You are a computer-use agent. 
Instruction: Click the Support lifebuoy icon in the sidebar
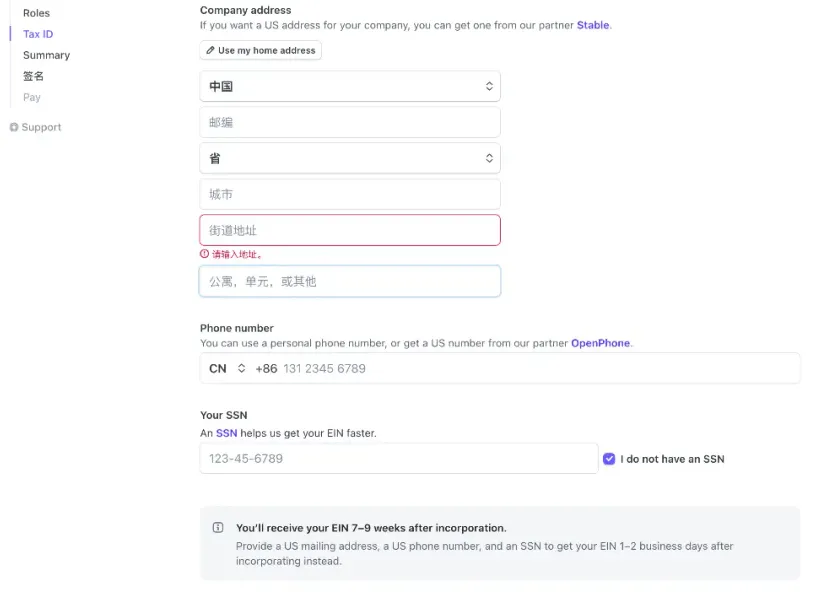point(14,127)
